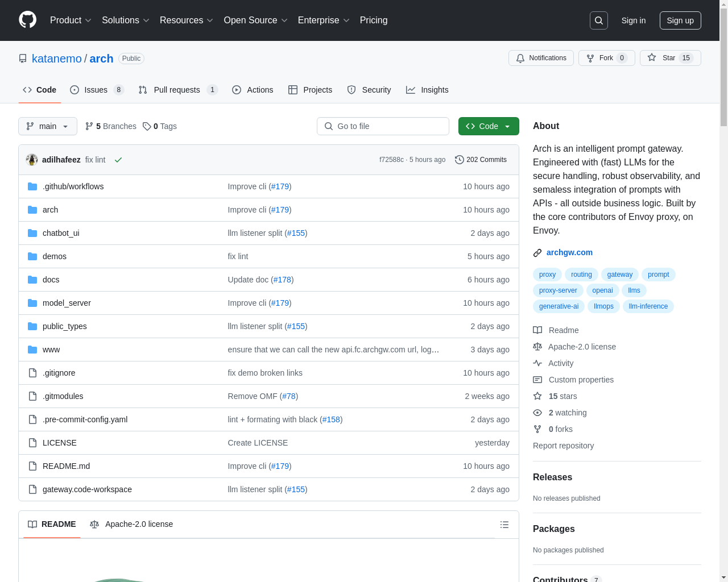Image resolution: width=728 pixels, height=582 pixels.
Task: Click the bell icon in Notifications
Action: coord(520,58)
